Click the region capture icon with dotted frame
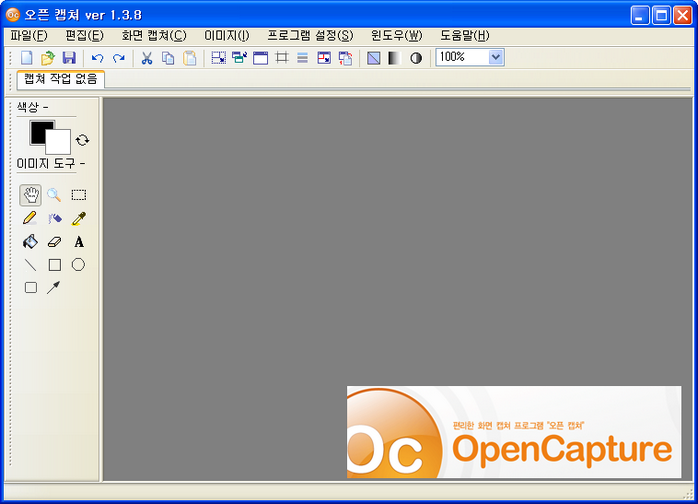The image size is (698, 504). click(218, 58)
